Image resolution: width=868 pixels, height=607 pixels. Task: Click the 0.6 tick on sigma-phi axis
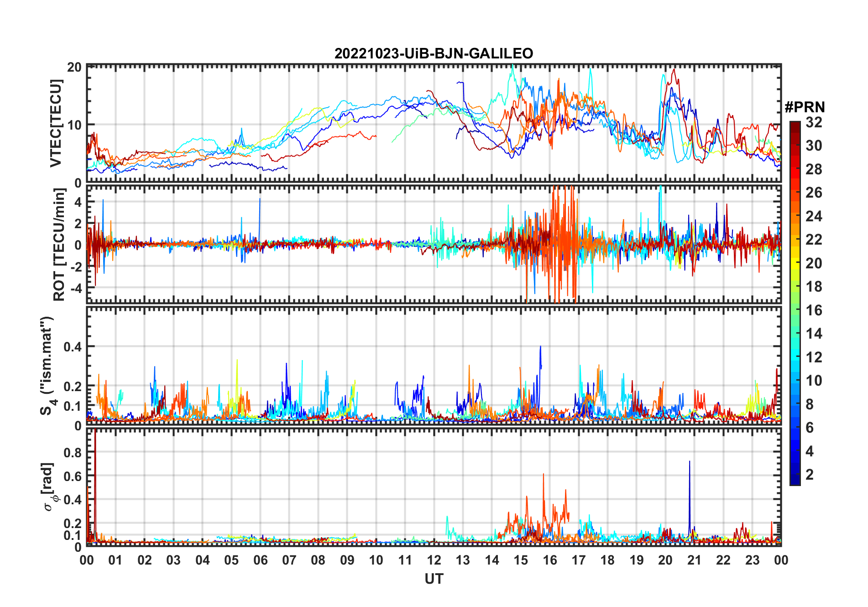click(x=73, y=476)
